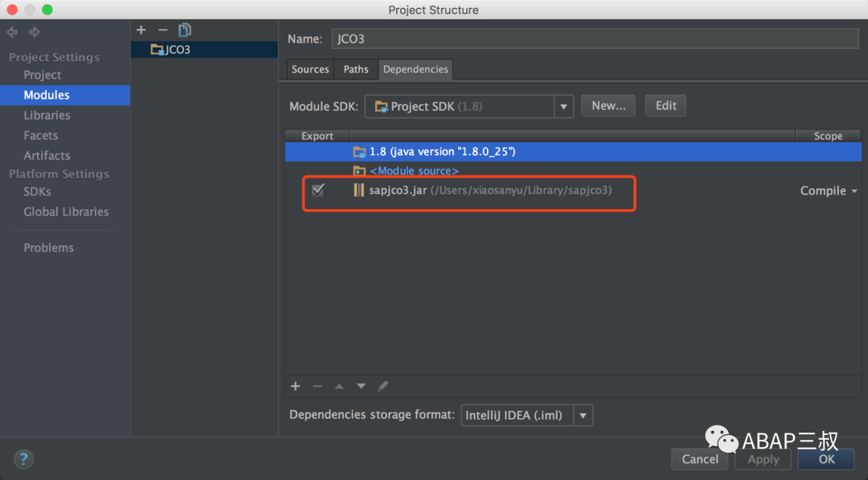868x480 pixels.
Task: Switch to the Paths tab
Action: [x=355, y=69]
